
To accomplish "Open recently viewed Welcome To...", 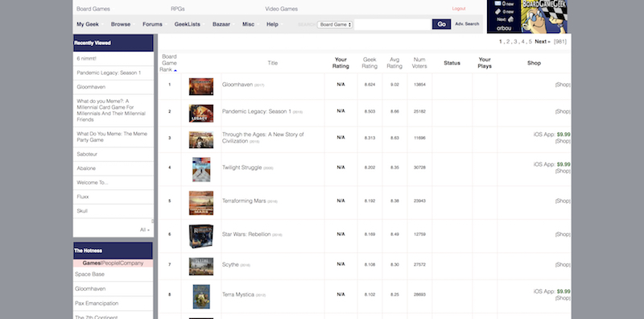I will click(x=93, y=183).
